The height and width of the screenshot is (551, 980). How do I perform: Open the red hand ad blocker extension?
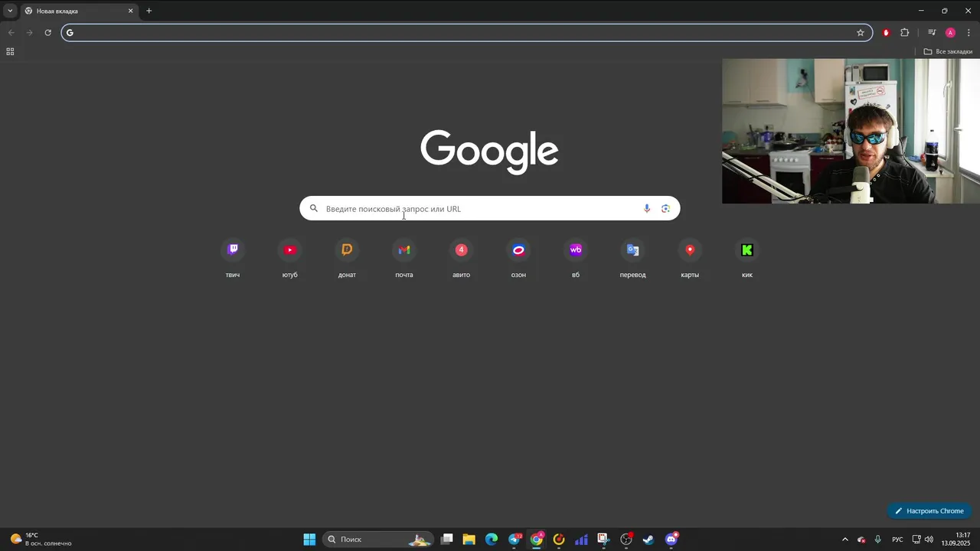886,33
